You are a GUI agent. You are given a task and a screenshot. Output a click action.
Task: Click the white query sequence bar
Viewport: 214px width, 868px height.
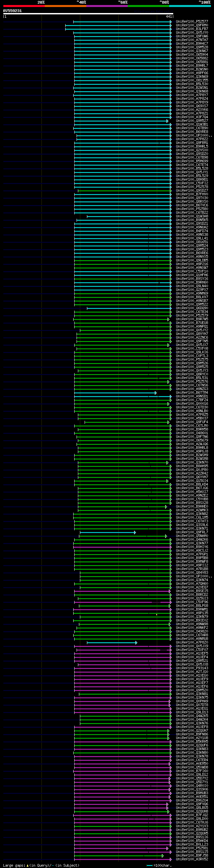pos(88,14)
